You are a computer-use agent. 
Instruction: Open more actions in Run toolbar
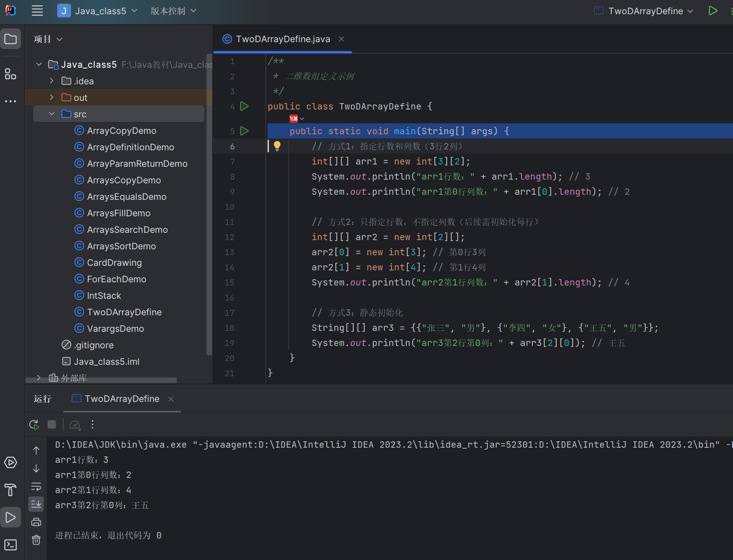(93, 425)
